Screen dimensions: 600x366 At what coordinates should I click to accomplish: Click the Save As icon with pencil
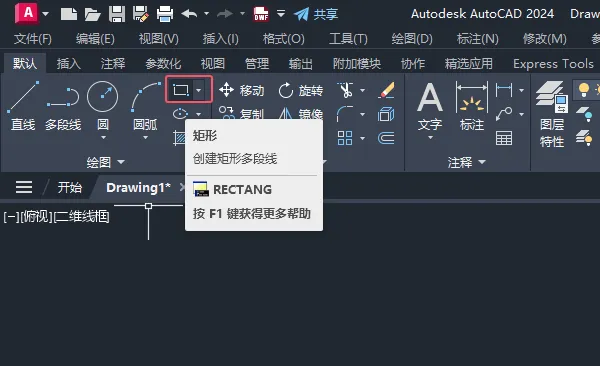pos(140,14)
